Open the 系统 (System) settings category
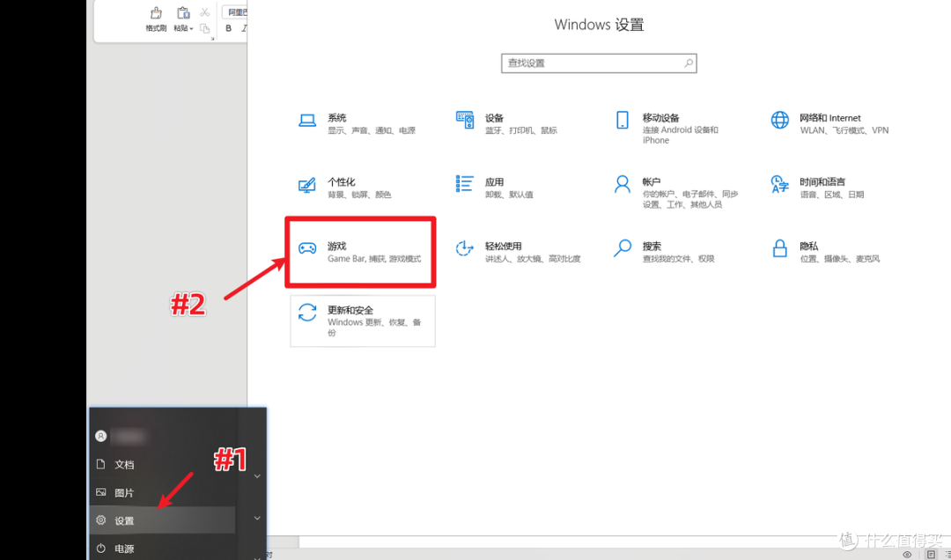Viewport: 951px width, 560px height. (x=336, y=118)
